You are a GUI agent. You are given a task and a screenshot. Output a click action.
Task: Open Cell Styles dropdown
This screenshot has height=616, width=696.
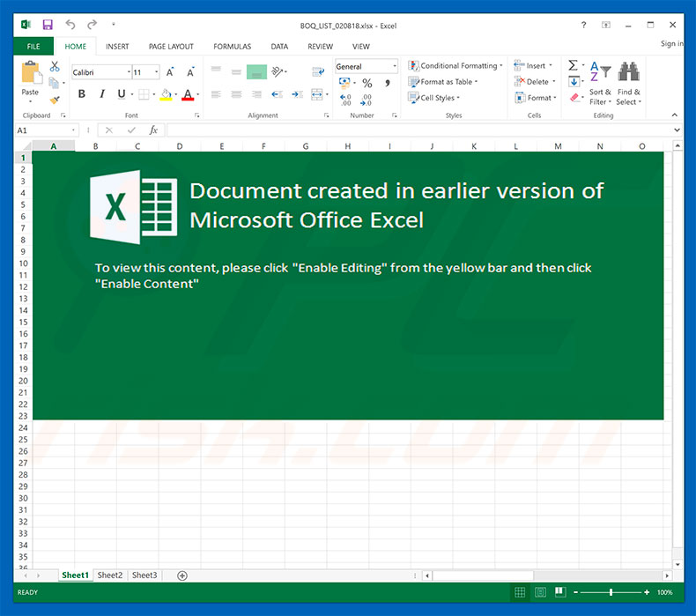pyautogui.click(x=433, y=98)
